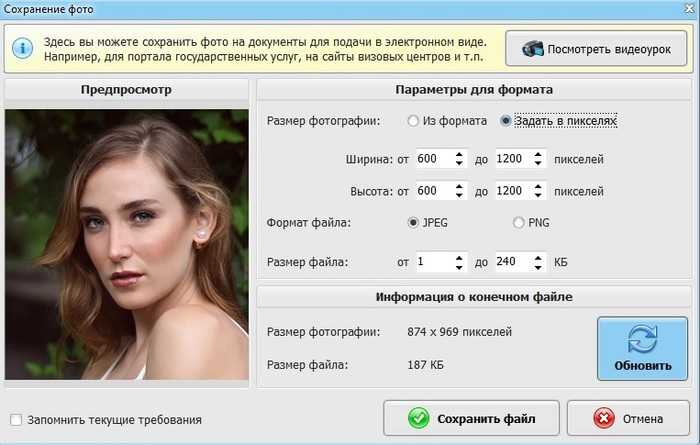The image size is (700, 445).
Task: Decrease maximum width (Ширина до) value
Action: pyautogui.click(x=538, y=164)
